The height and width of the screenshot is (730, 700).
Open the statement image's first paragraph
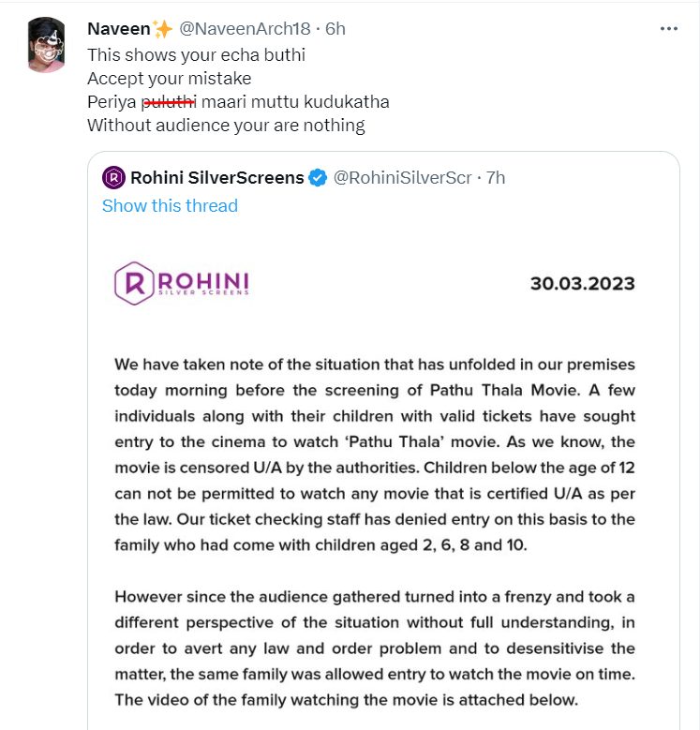tap(375, 454)
